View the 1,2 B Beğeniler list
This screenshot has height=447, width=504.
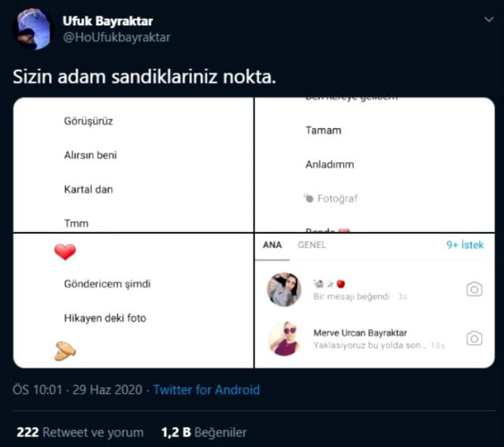tap(204, 432)
